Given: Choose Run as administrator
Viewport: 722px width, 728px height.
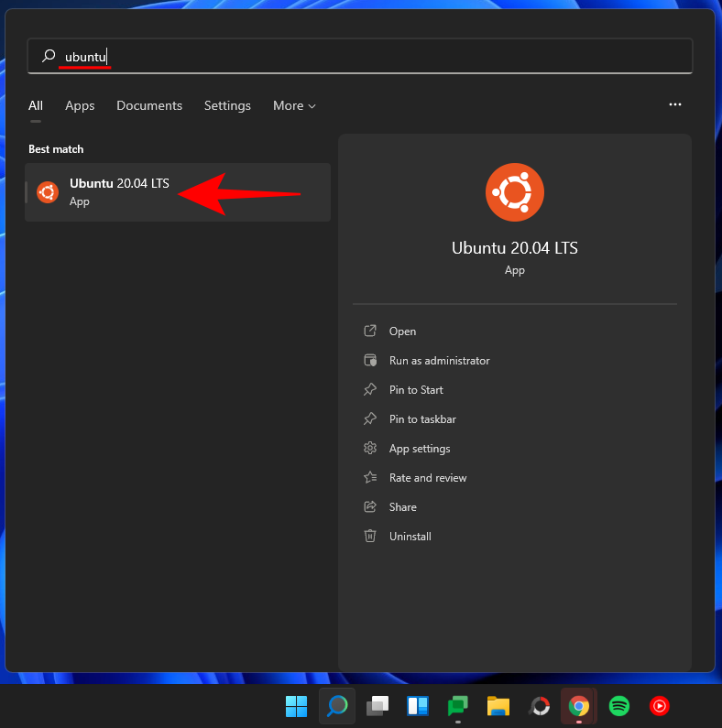Looking at the screenshot, I should click(x=439, y=361).
